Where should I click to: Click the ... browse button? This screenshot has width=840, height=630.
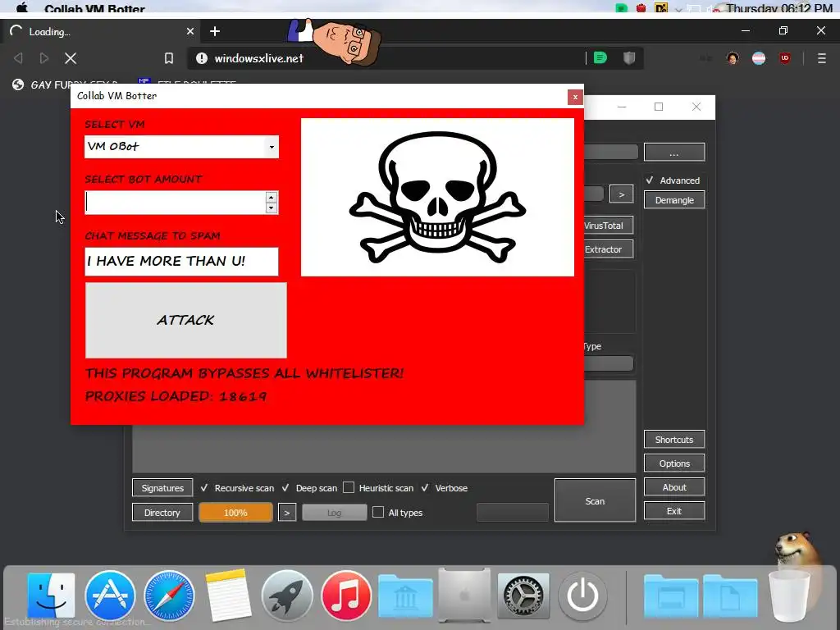pos(674,152)
